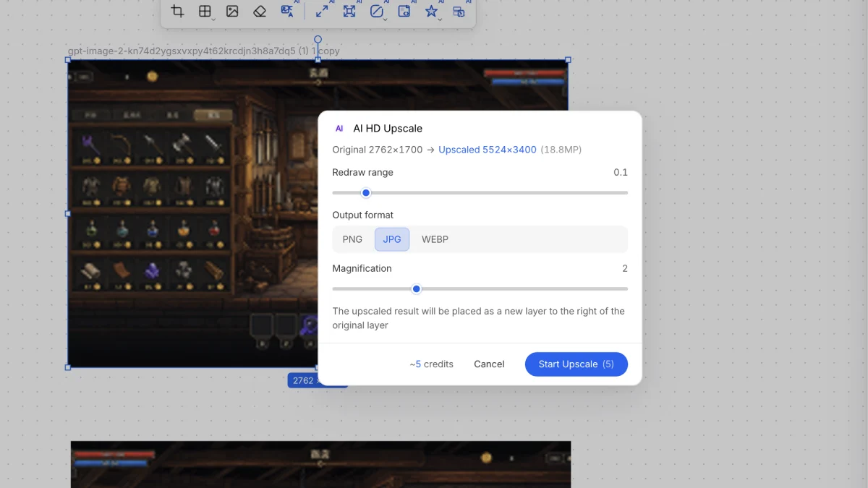Choose JPG output format

tap(392, 239)
